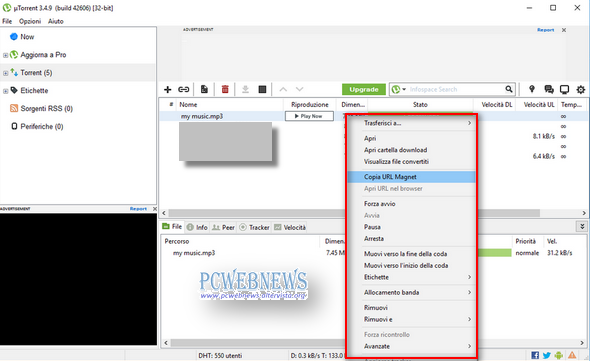
Task: Move torrent up the queue with up arrow
Action: (x=283, y=89)
